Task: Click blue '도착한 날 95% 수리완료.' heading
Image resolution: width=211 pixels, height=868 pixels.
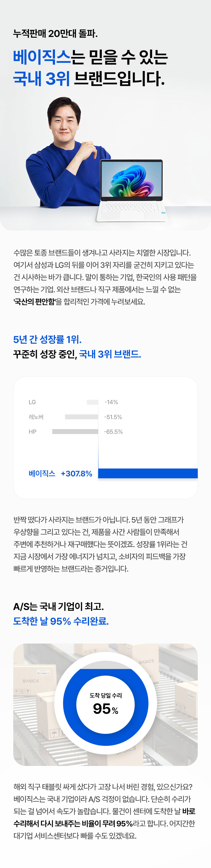Action: point(61,621)
